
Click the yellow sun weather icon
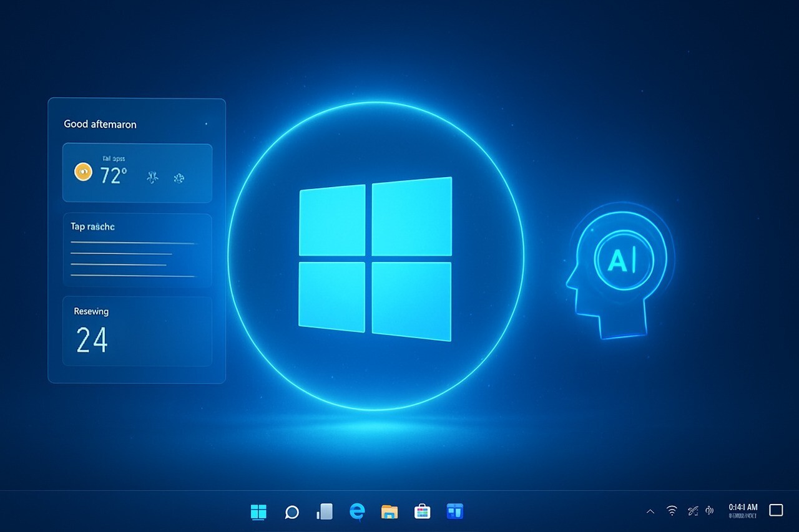83,172
